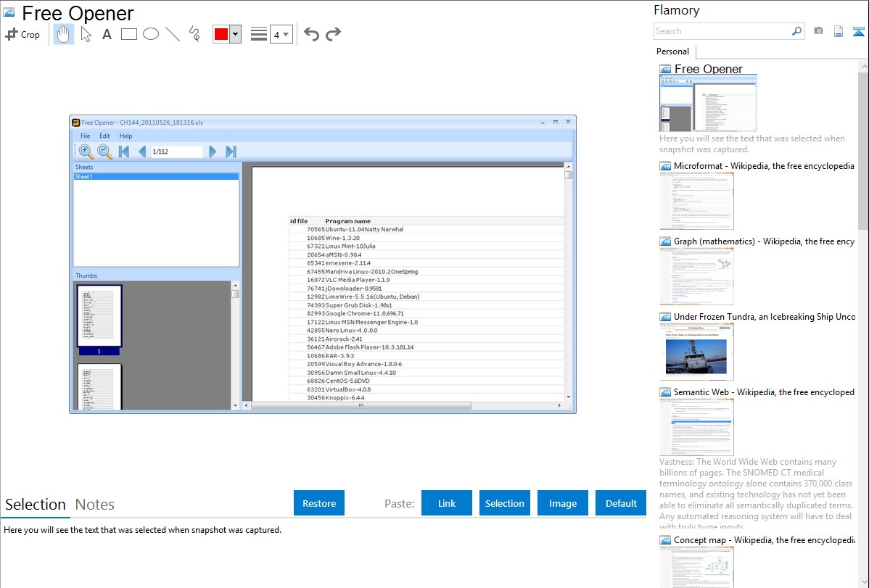This screenshot has width=869, height=588.
Task: Click the Flamory app icon beside title
Action: [x=9, y=12]
